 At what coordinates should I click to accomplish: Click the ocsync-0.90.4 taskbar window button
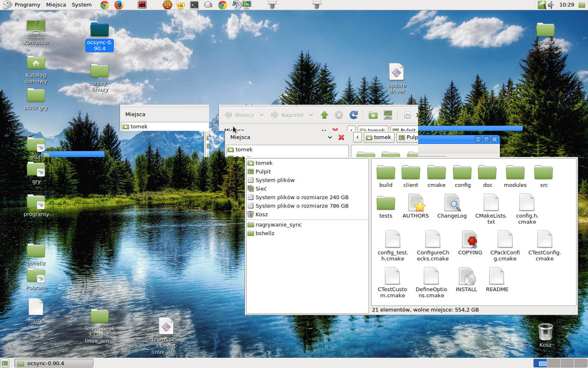coord(54,363)
